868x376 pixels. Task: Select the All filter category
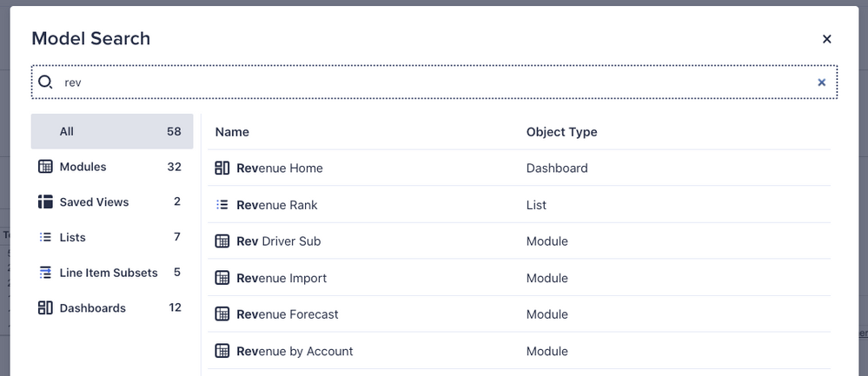(x=112, y=132)
